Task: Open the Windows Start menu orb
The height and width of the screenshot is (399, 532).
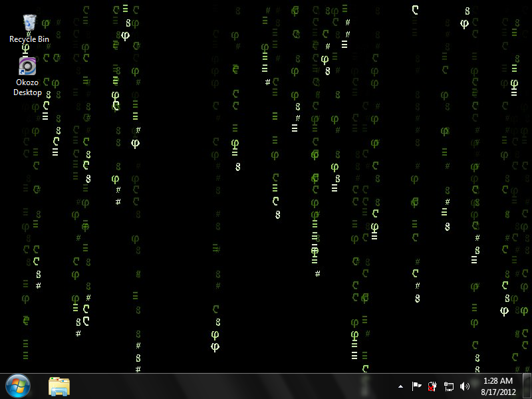Action: click(x=18, y=386)
